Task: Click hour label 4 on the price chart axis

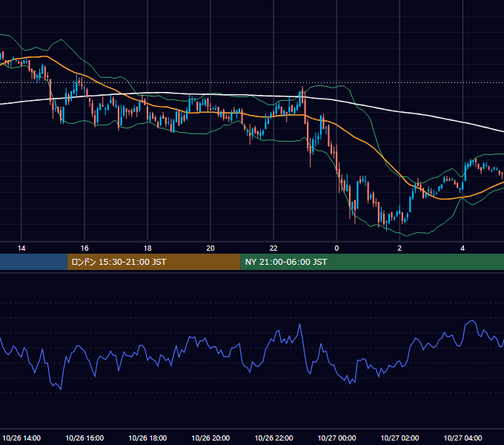Action: [x=462, y=248]
